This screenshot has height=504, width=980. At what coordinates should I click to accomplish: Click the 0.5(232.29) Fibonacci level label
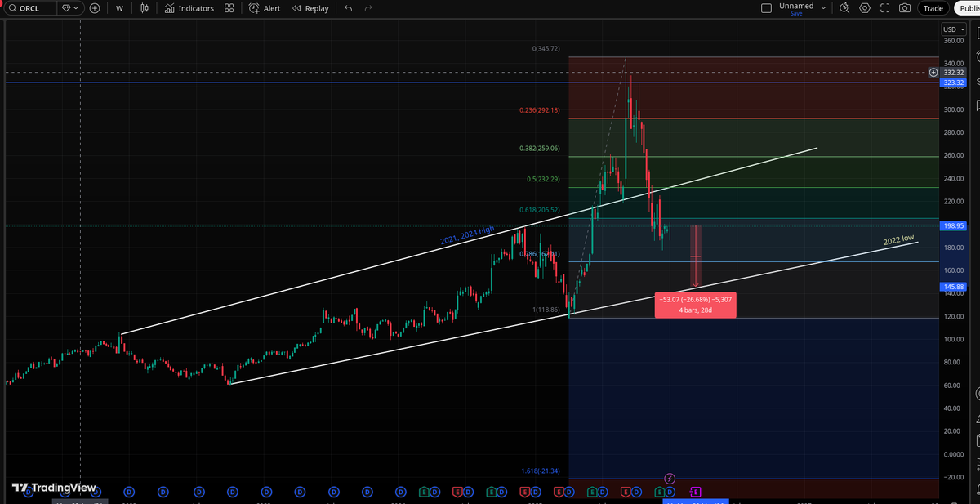click(x=543, y=179)
